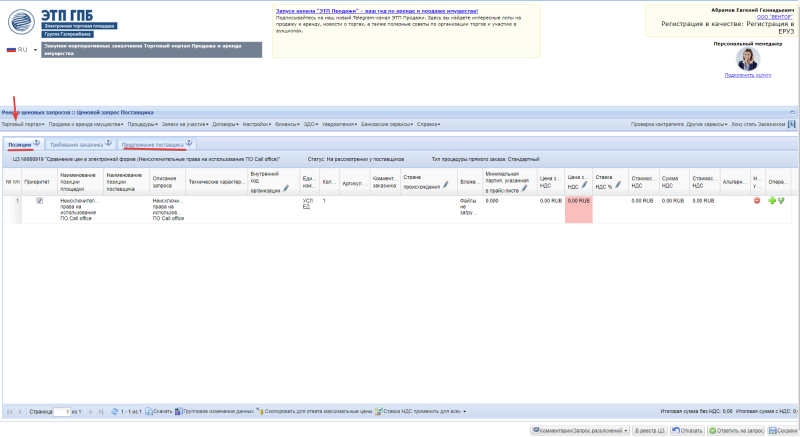Click the ЭТП ГПБ globe logo
Image resolution: width=800 pixels, height=437 pixels.
tap(21, 22)
